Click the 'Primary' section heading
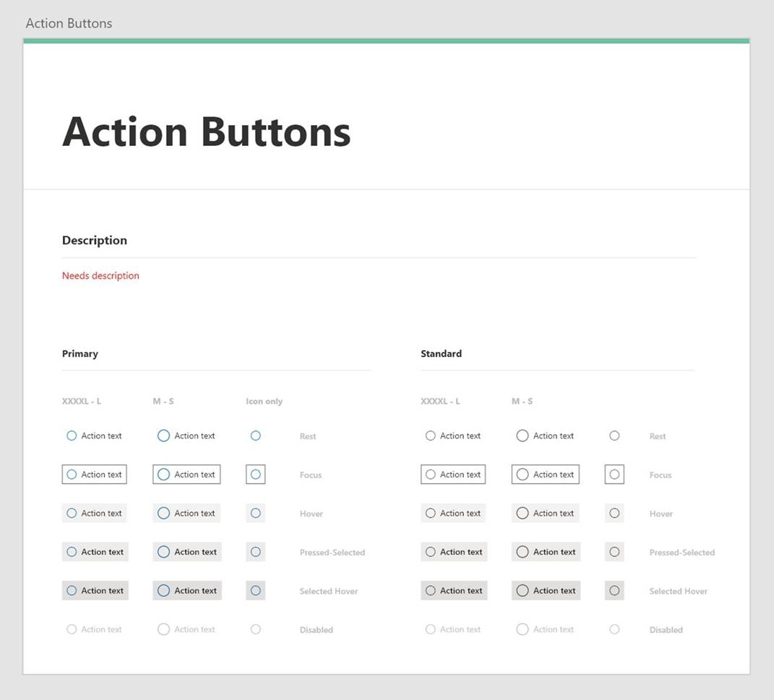The image size is (774, 700). [x=80, y=354]
